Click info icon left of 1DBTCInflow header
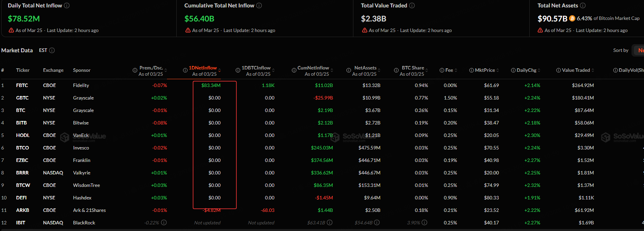 tap(238, 70)
